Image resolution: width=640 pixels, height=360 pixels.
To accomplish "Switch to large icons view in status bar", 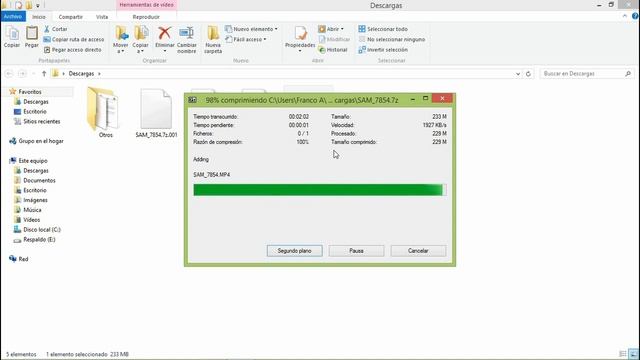I will tap(633, 354).
